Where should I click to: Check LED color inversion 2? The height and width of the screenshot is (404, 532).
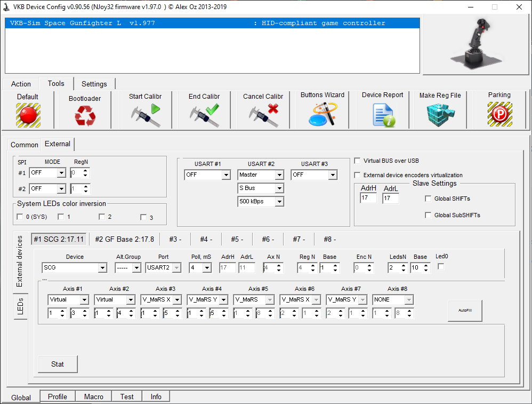coord(102,217)
